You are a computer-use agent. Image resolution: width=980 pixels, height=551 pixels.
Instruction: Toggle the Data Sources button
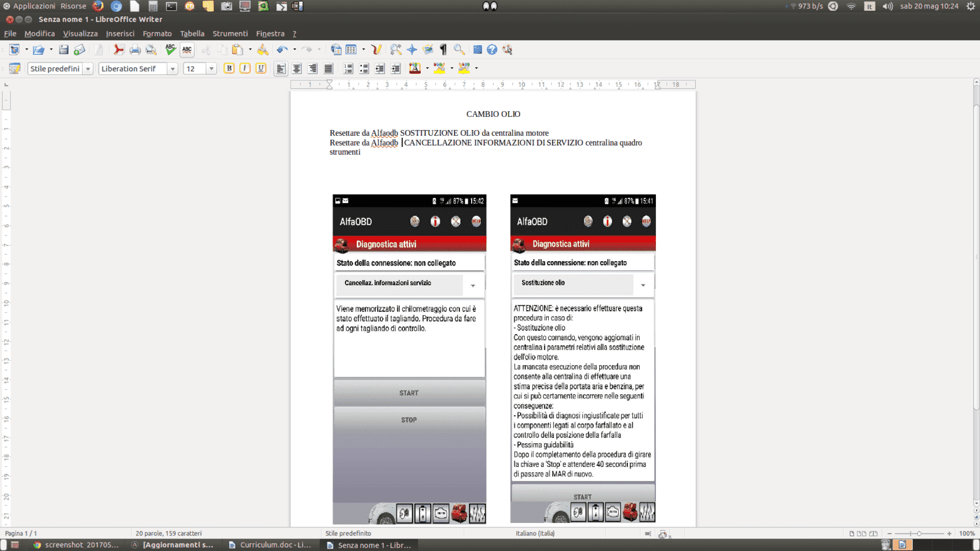click(478, 50)
